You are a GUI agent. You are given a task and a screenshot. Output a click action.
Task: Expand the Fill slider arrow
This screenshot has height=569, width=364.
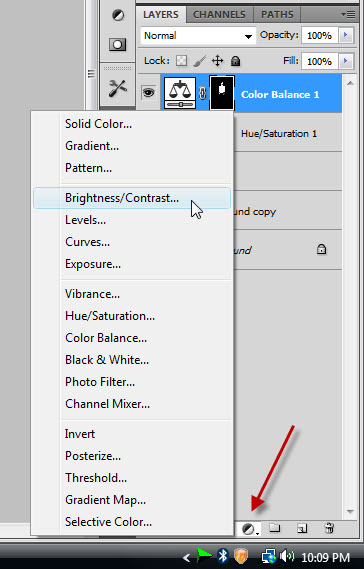(x=345, y=61)
